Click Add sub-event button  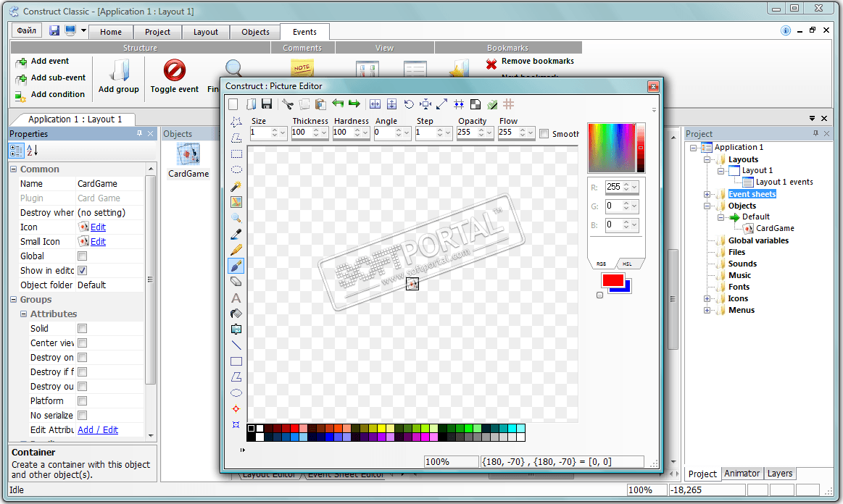pyautogui.click(x=51, y=78)
